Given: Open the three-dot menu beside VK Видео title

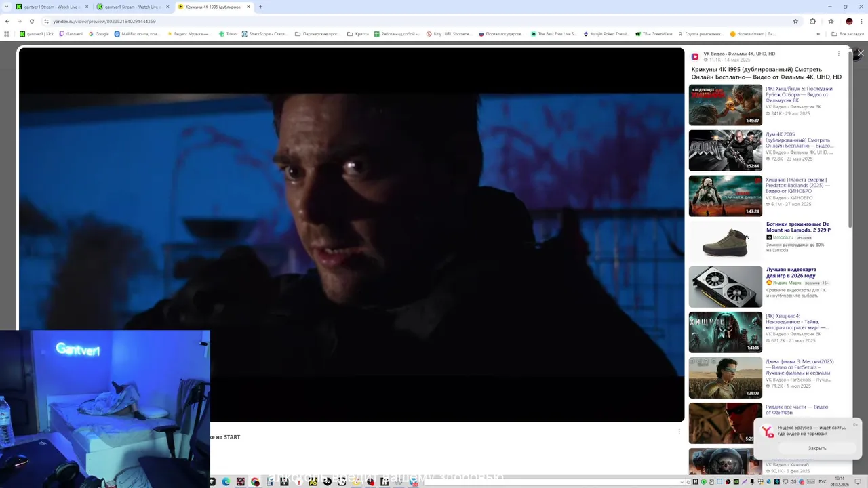Looking at the screenshot, I should point(838,54).
